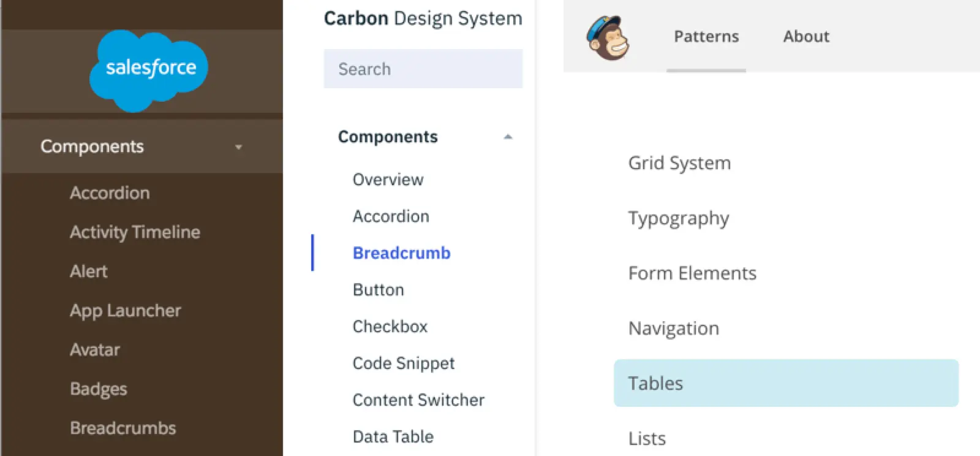Click the Salesforce cloud logo
The height and width of the screenshot is (456, 980).
coord(149,69)
